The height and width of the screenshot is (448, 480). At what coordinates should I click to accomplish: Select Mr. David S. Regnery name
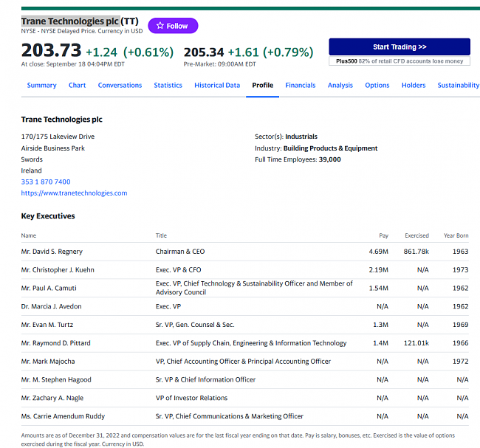click(x=52, y=252)
